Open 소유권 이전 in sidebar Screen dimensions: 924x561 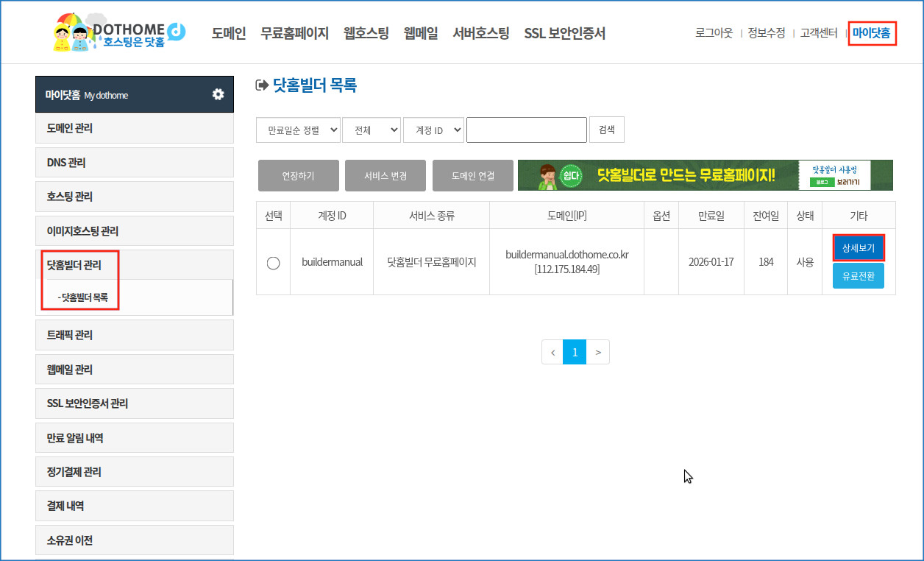[135, 540]
